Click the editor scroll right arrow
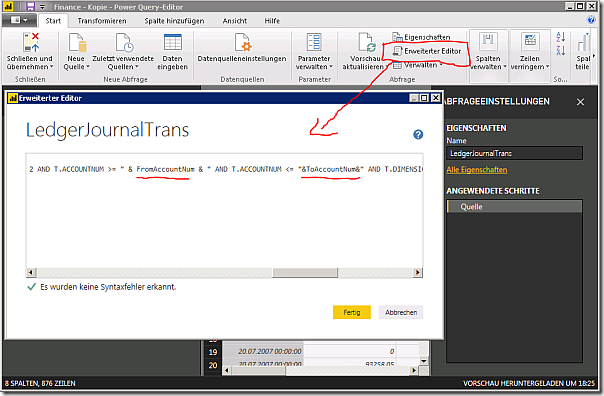Screen dimensions: 604x396 click(418, 273)
